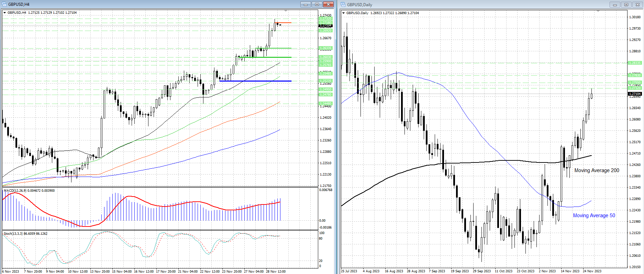Click the Moving Average 200 text label
This screenshot has width=644, height=274.
click(x=597, y=170)
